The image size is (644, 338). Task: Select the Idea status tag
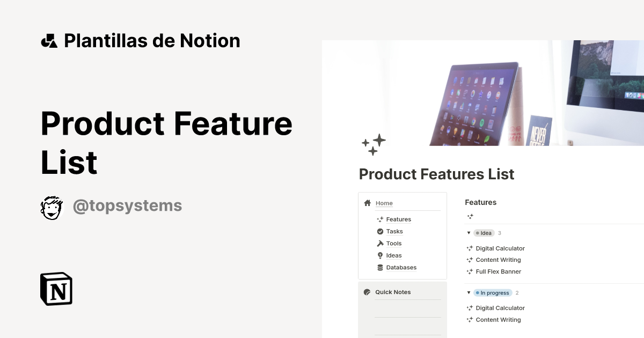484,233
